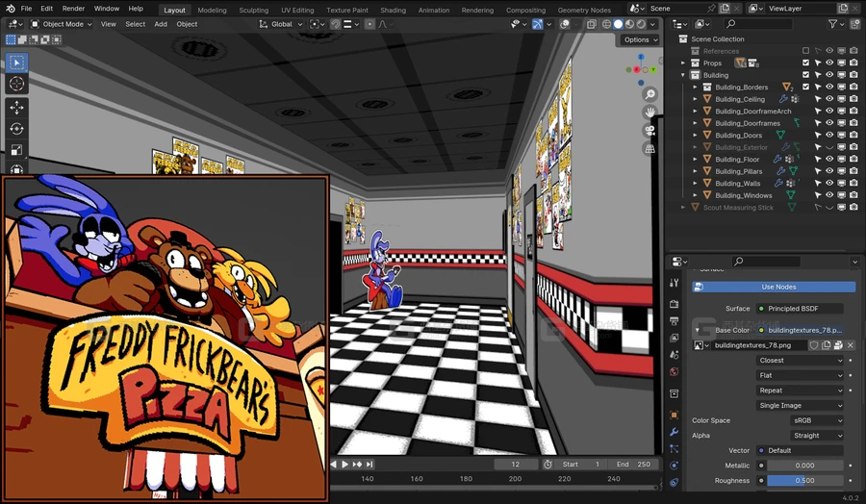Open the Physics properties tab
Screen dimensions: 866x504
pos(674,466)
